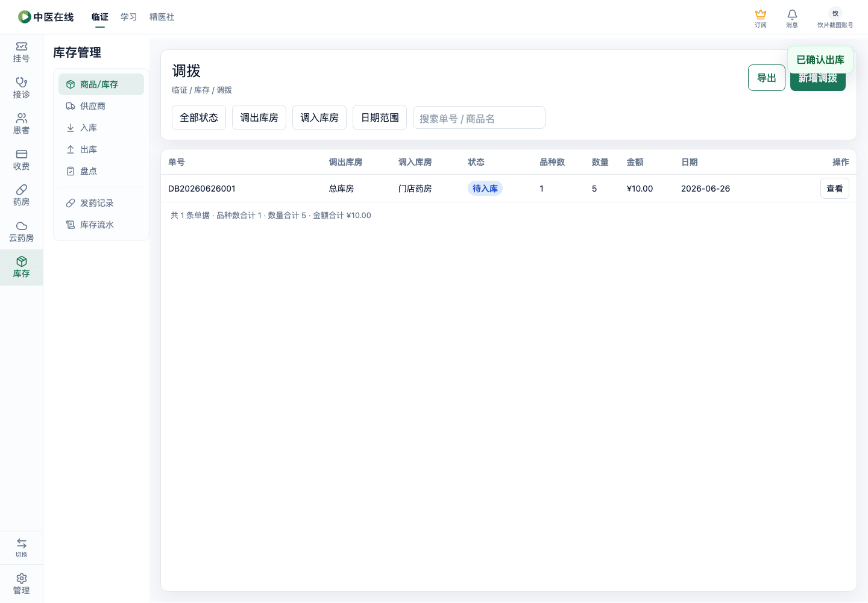Go to 入库 stock-in menu item
The height and width of the screenshot is (603, 868).
coord(101,128)
